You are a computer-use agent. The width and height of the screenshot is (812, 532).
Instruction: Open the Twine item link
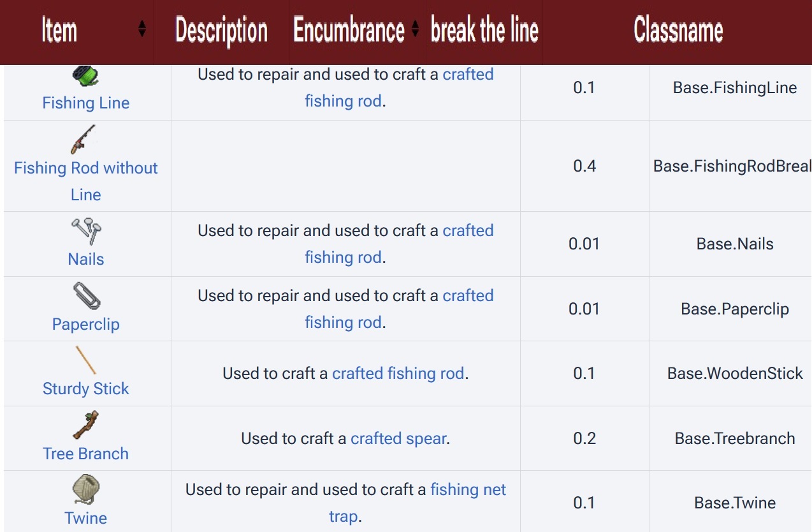86,518
